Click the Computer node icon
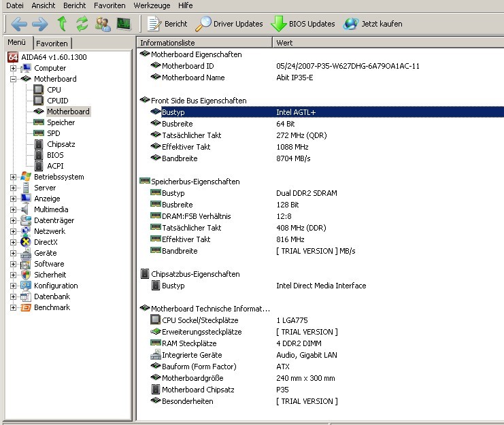 (26, 68)
